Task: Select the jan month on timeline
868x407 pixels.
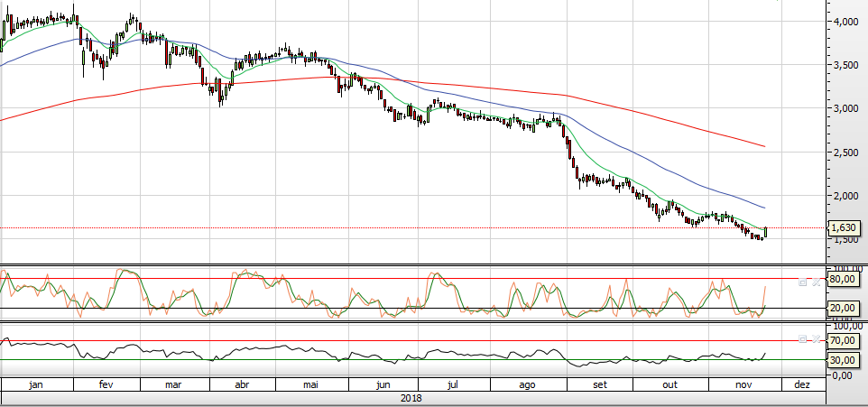Action: 36,384
